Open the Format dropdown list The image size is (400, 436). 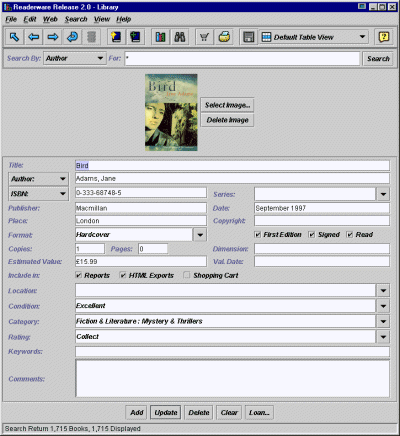tap(200, 235)
